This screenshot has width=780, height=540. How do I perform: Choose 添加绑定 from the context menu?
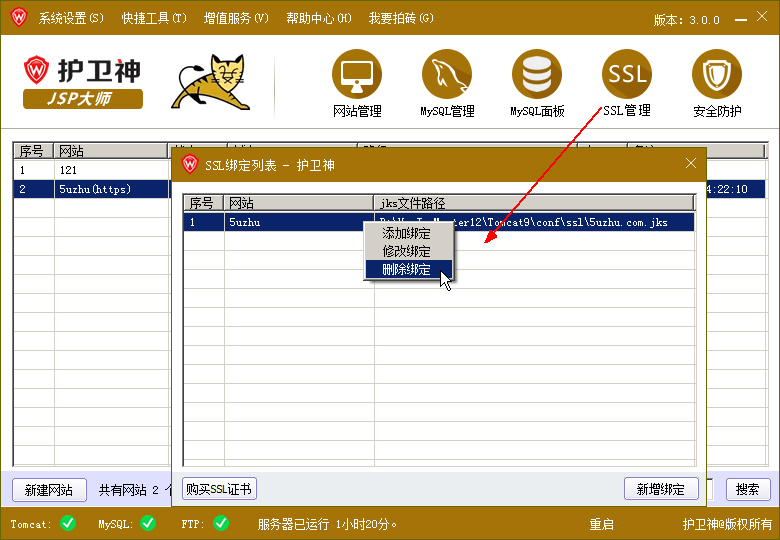407,233
